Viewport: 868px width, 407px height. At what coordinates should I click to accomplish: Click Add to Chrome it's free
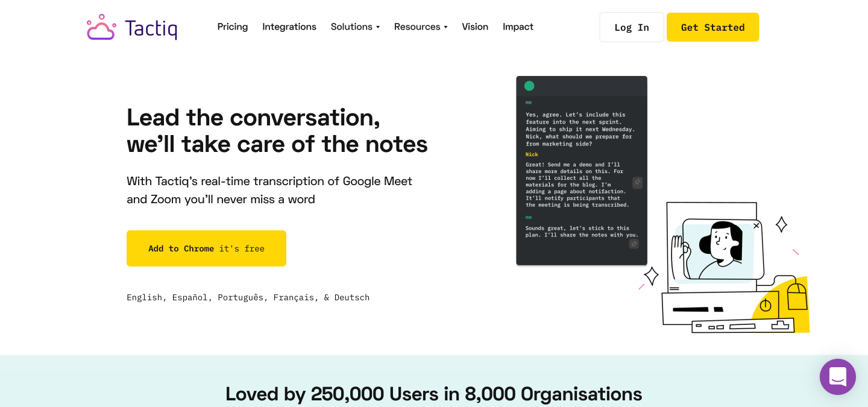click(x=206, y=248)
